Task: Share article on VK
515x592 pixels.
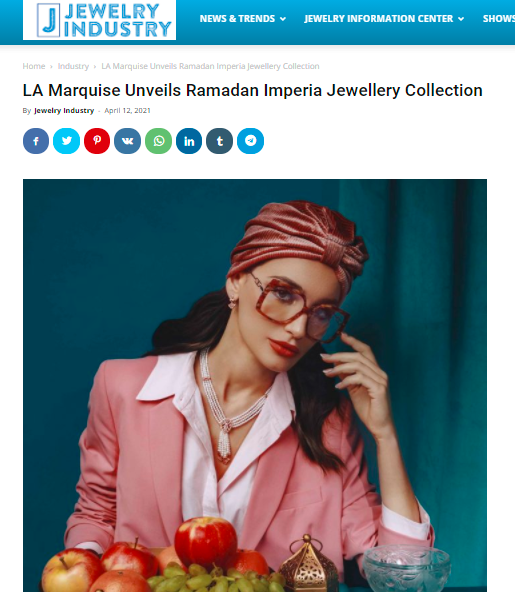Action: pos(128,141)
